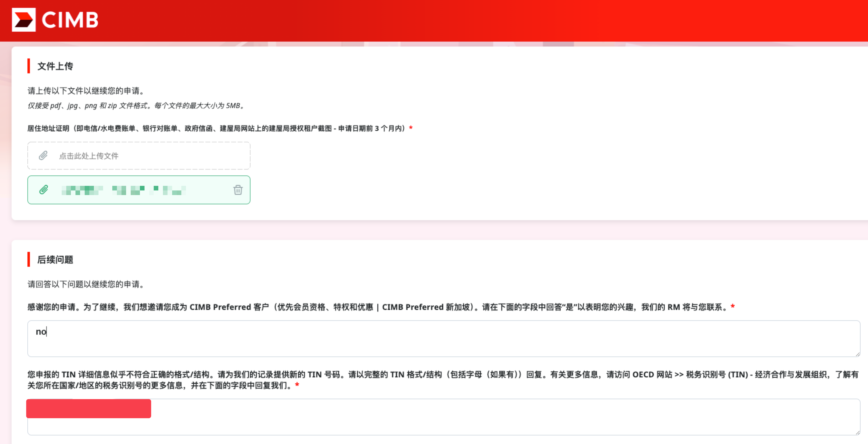Viewport: 868px width, 444px height.
Task: Open the file picker via 点击此处上传文件
Action: tap(89, 156)
